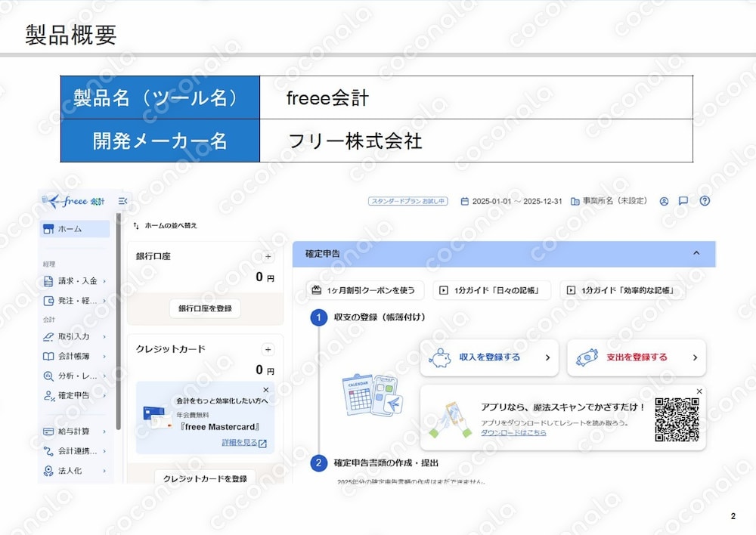
Task: Click the account profile icon top right
Action: [x=665, y=201]
